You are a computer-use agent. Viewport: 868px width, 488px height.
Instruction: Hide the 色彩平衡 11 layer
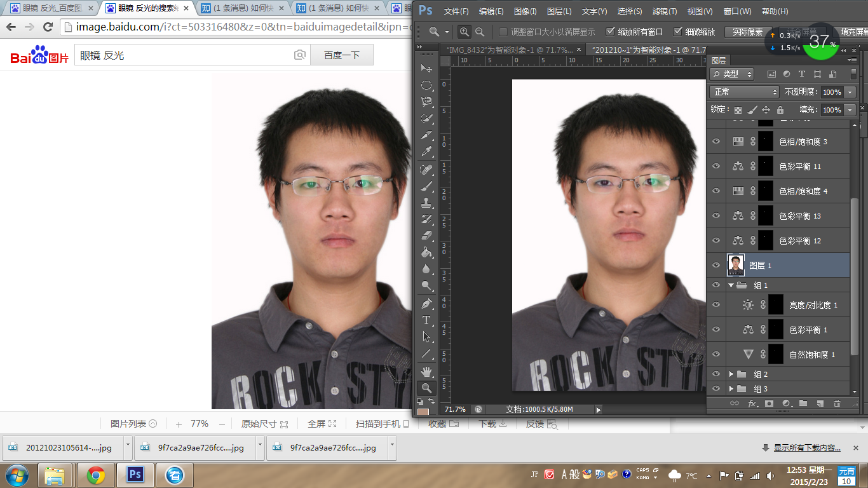point(716,166)
